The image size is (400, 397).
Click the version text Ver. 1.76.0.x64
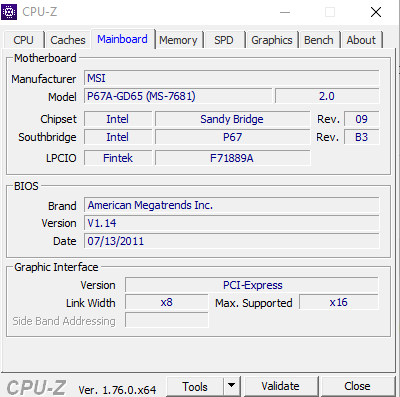tap(117, 389)
